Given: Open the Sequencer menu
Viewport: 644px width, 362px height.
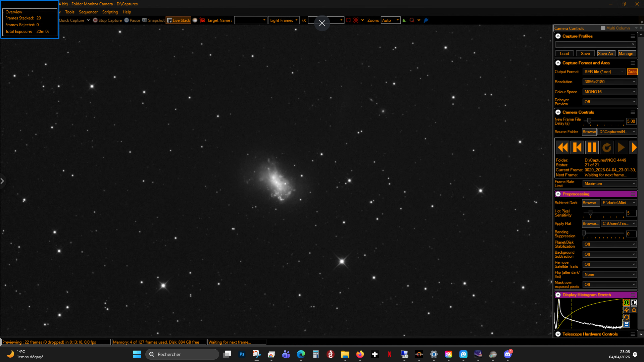Looking at the screenshot, I should [x=88, y=12].
